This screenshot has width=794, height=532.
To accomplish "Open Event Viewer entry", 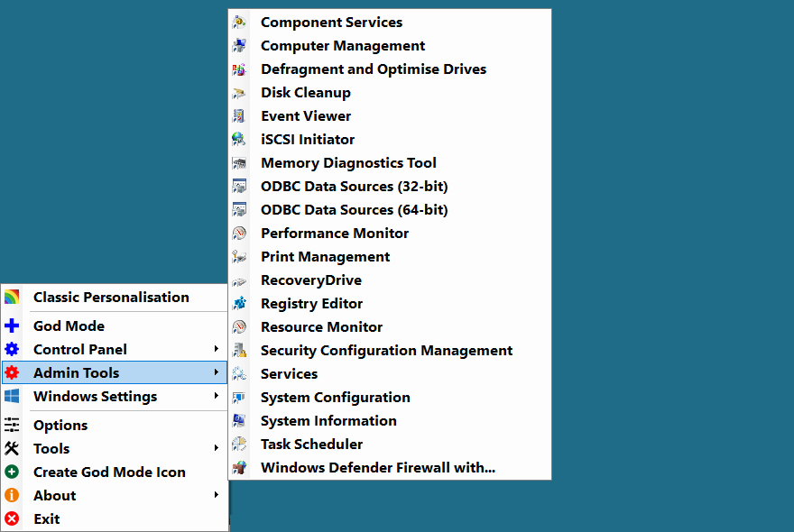I will 390,116.
